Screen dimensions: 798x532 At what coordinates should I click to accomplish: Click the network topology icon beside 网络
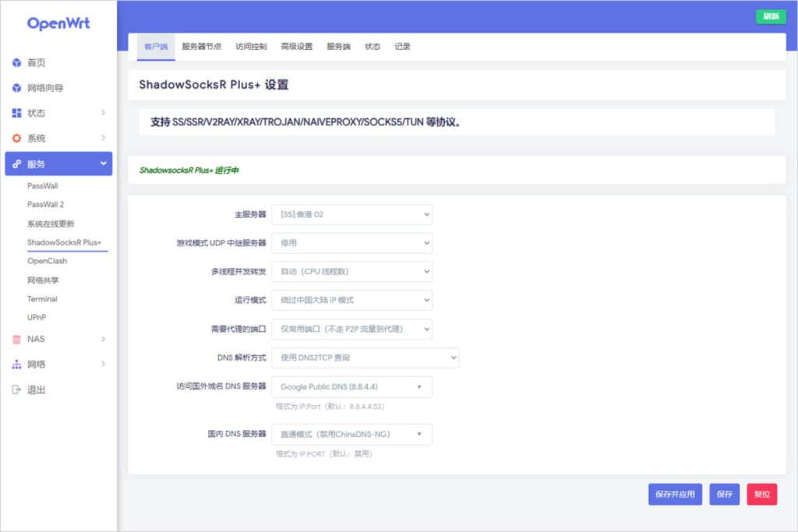[x=17, y=365]
